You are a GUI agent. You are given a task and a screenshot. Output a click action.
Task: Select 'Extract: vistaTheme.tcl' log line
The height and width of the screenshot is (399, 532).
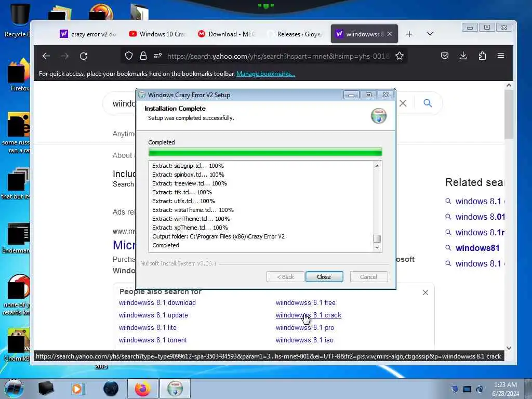click(193, 210)
